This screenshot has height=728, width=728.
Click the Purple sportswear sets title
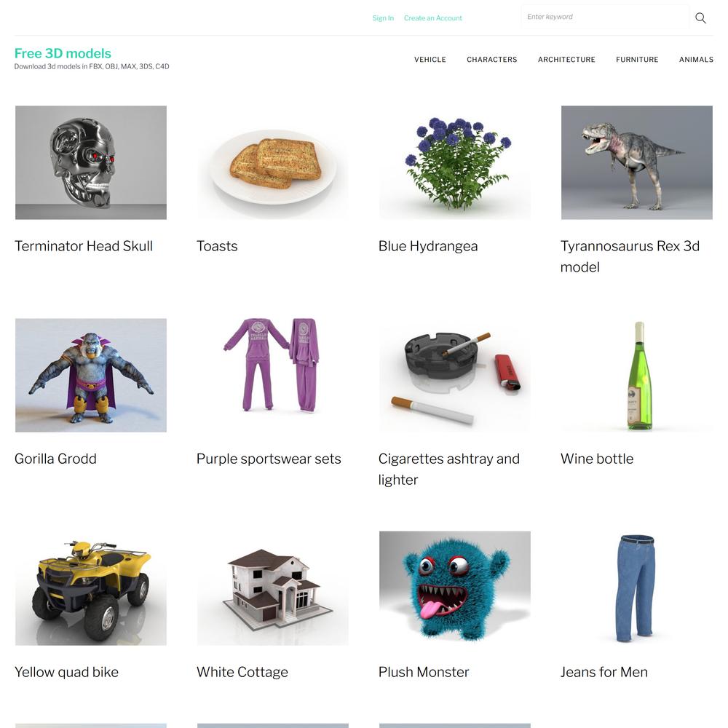269,459
